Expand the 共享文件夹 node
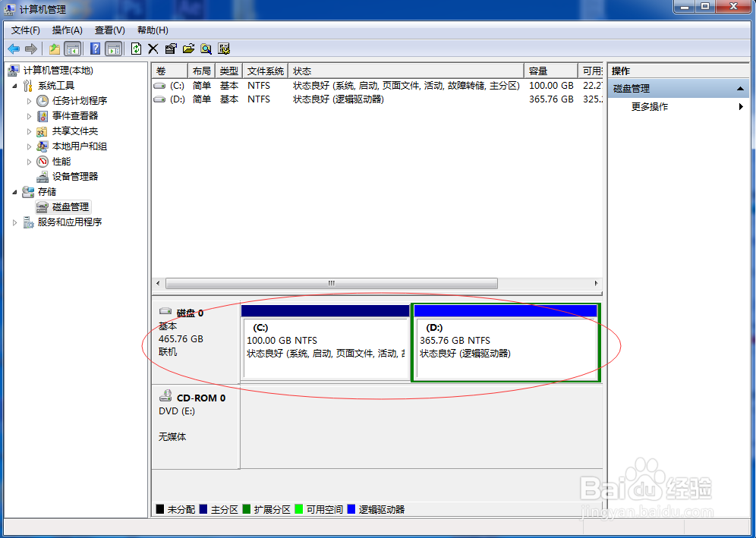The width and height of the screenshot is (756, 538). 29,131
